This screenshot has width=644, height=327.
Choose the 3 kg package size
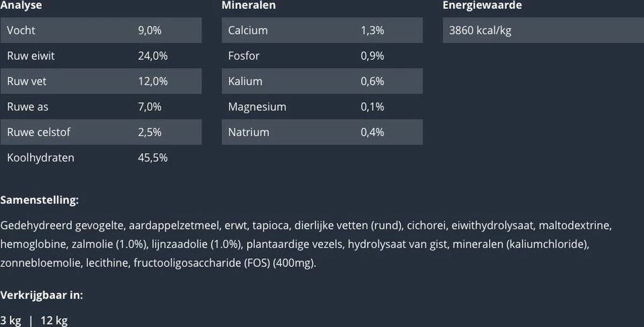click(11, 321)
